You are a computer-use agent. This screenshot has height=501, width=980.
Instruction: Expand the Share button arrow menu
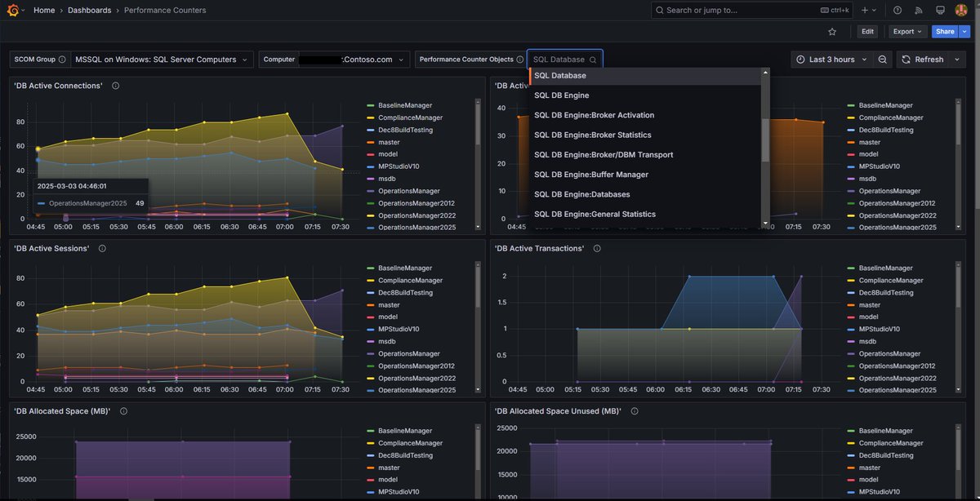tap(964, 32)
